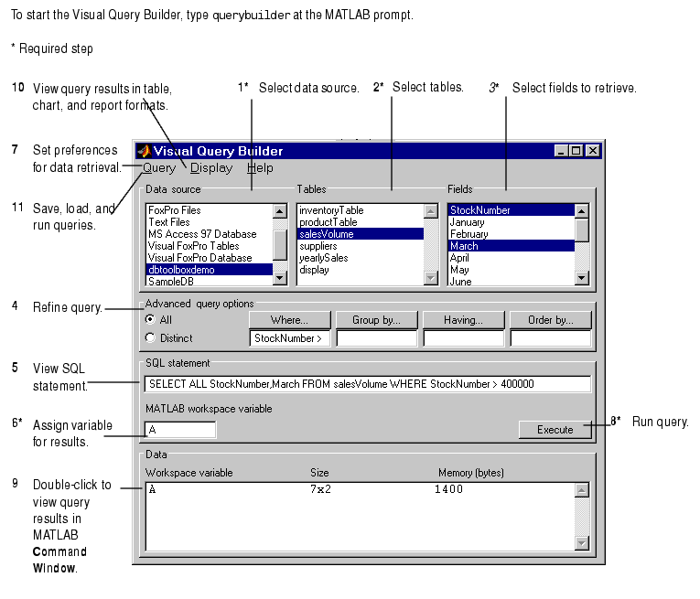
Task: Select display in Tables list
Action: point(361,270)
